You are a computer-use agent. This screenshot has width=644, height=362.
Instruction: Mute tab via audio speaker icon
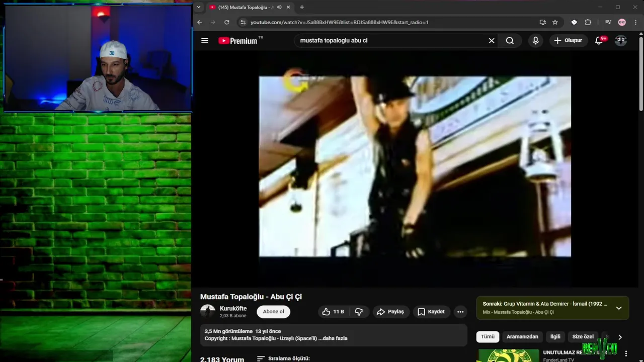279,7
